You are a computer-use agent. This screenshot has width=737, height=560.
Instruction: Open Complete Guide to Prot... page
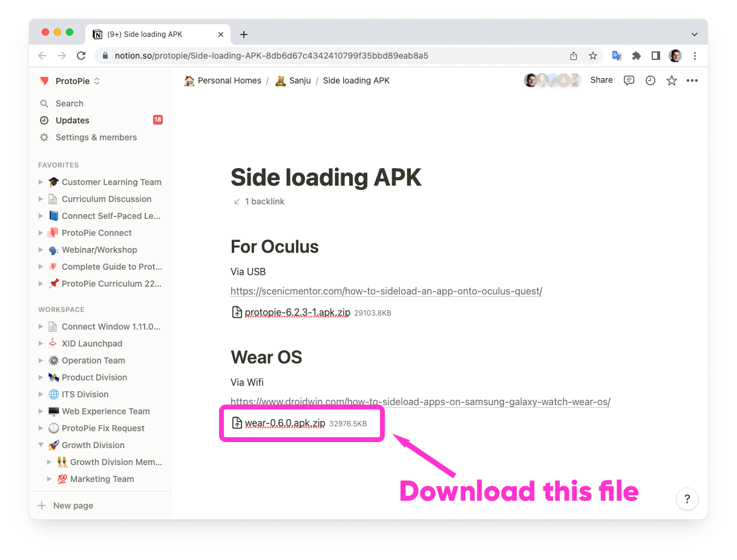(112, 267)
